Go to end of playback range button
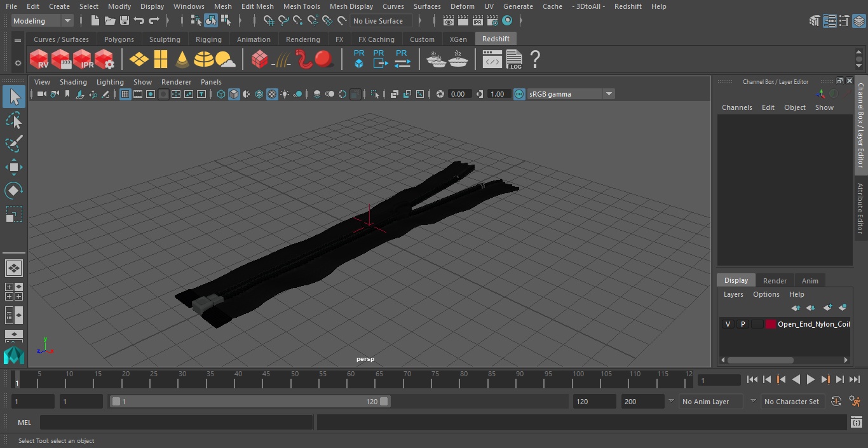868x448 pixels. 855,379
